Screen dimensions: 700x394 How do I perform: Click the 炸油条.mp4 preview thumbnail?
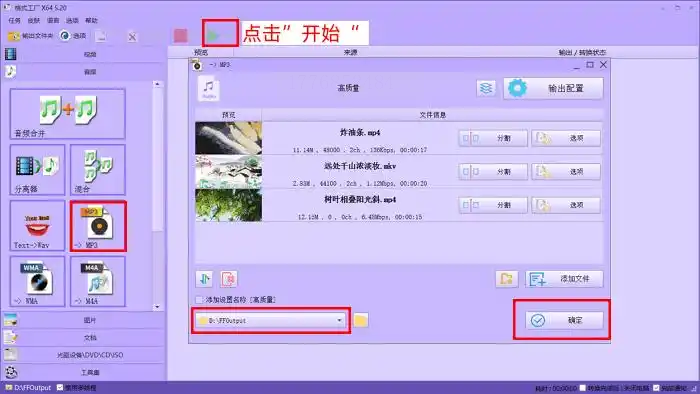click(x=229, y=138)
